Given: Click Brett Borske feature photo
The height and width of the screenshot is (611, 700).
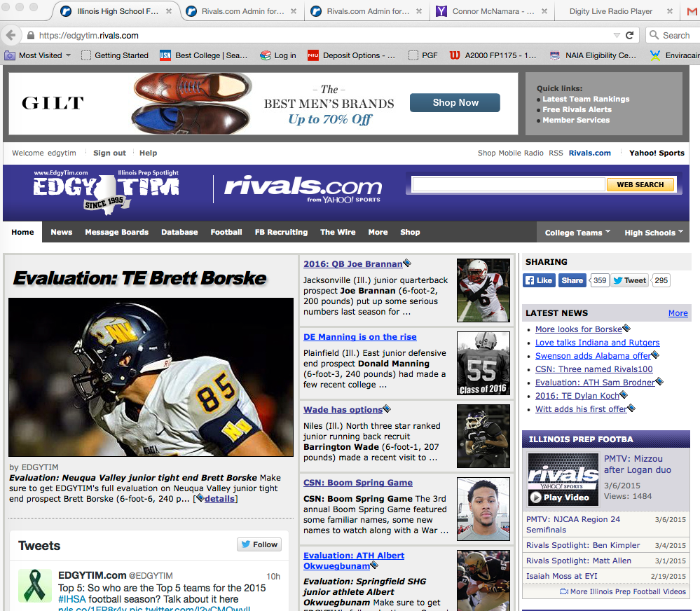Looking at the screenshot, I should click(x=151, y=377).
